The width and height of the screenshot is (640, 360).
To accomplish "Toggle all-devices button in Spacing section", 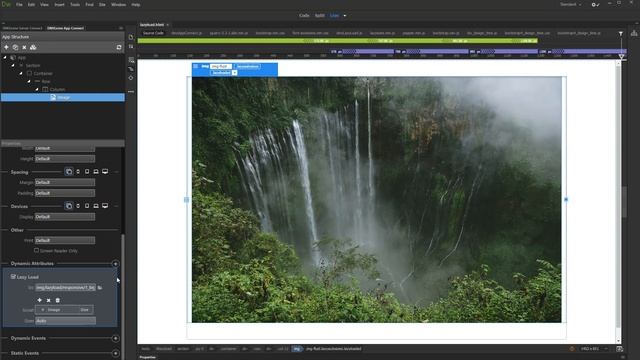I will [x=69, y=172].
